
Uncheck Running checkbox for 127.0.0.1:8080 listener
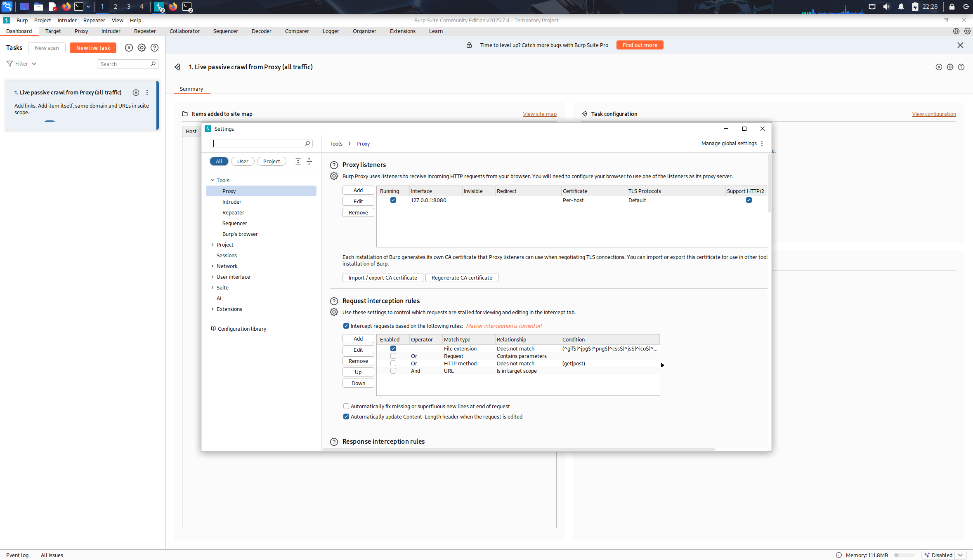click(x=393, y=200)
